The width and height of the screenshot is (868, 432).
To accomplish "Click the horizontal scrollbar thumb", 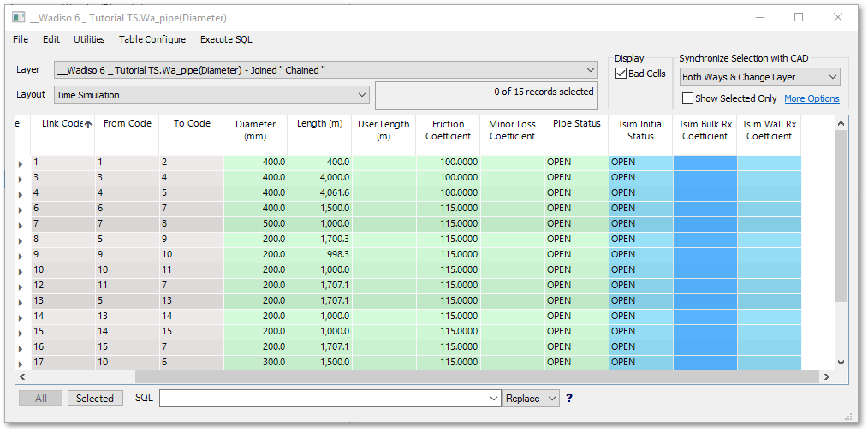I will [477, 376].
